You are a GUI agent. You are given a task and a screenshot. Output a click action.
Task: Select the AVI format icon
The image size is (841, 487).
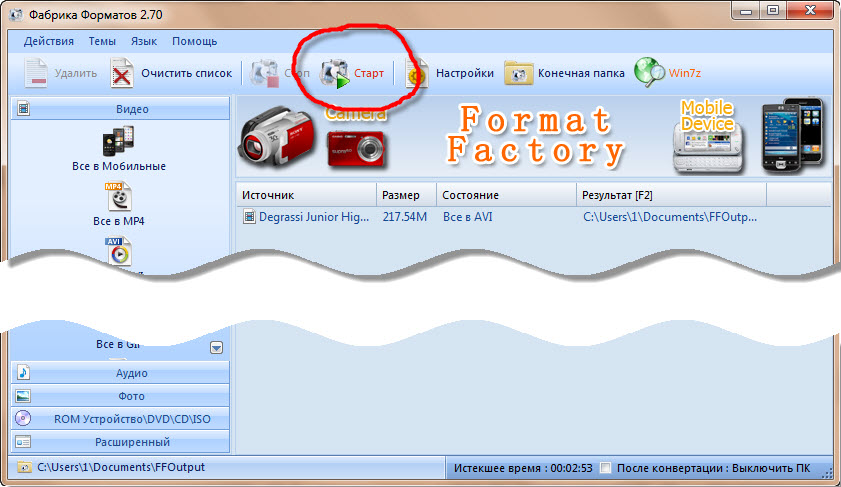(x=119, y=251)
